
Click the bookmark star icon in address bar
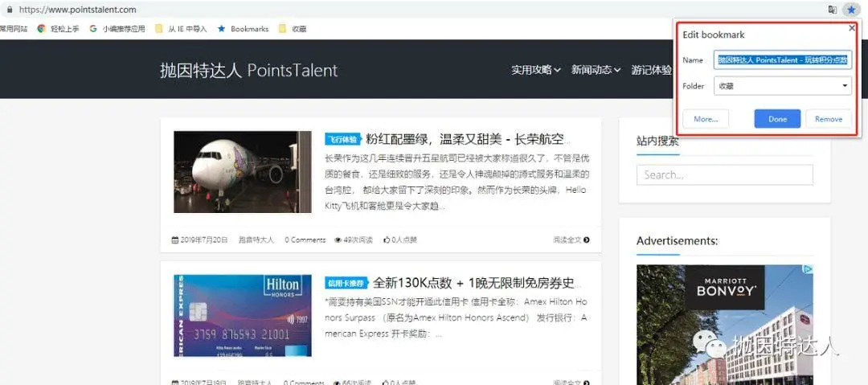(850, 10)
